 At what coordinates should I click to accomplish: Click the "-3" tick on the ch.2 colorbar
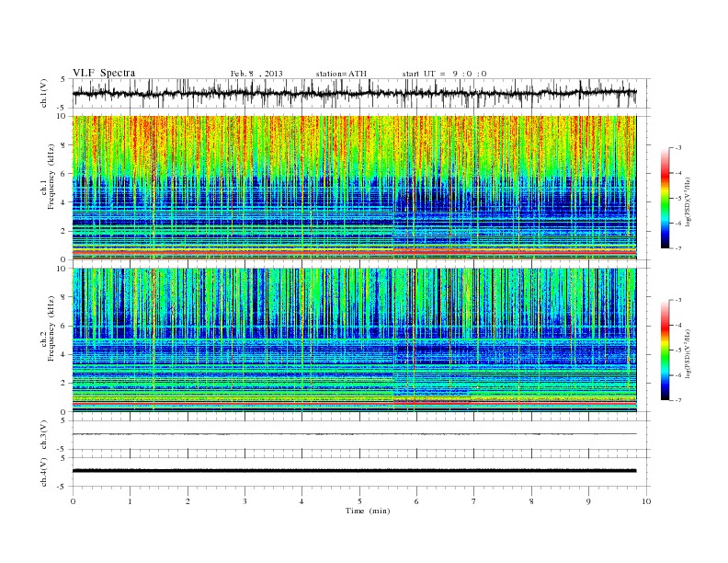(678, 300)
